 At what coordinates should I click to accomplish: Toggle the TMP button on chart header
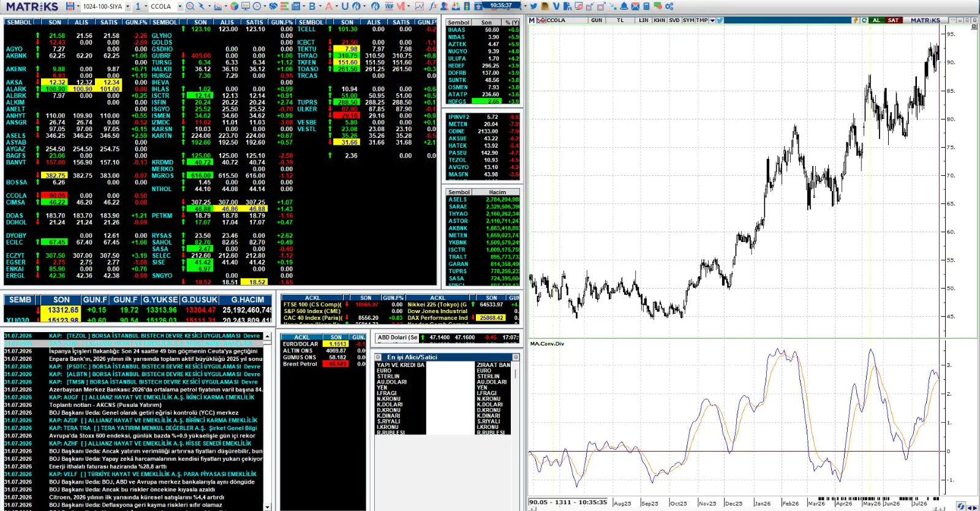tap(703, 20)
